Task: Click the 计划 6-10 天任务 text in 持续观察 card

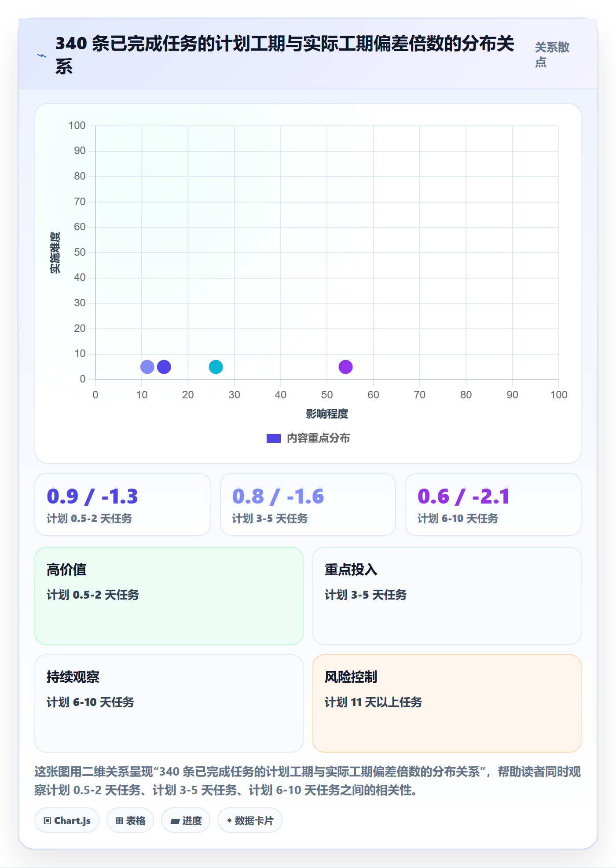Action: point(90,702)
